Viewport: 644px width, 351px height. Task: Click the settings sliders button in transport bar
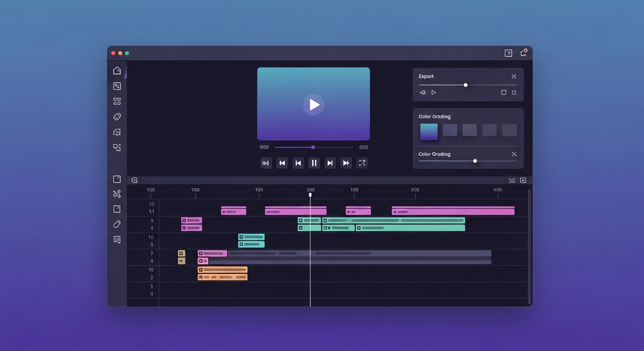click(x=362, y=163)
